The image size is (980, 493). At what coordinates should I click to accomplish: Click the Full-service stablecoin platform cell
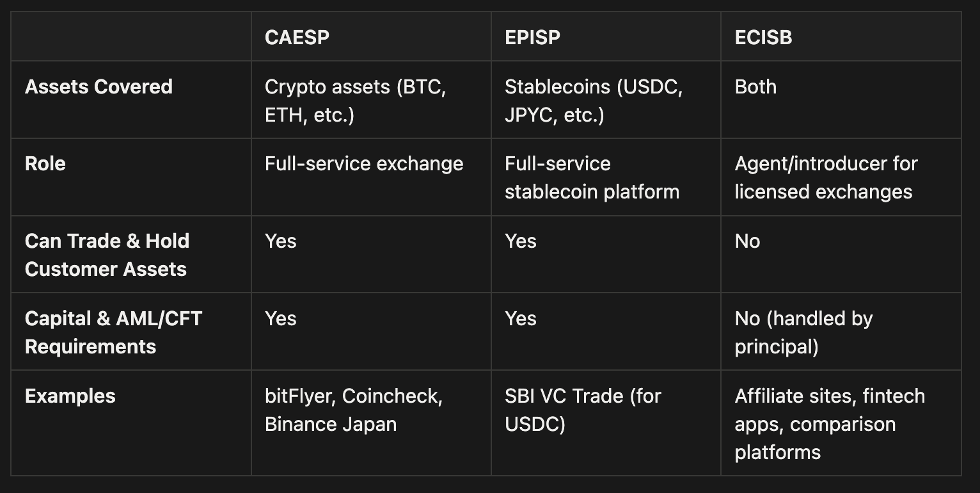(592, 177)
